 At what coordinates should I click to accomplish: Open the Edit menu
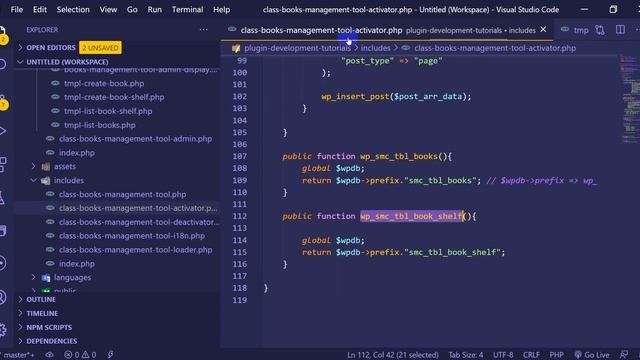[x=40, y=9]
